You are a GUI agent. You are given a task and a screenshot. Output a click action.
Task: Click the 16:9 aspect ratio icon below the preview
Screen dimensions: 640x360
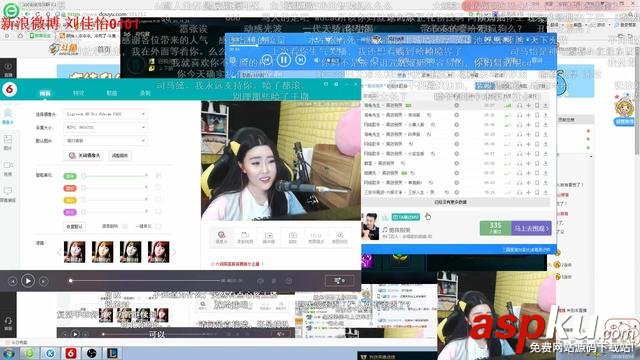coord(316,238)
